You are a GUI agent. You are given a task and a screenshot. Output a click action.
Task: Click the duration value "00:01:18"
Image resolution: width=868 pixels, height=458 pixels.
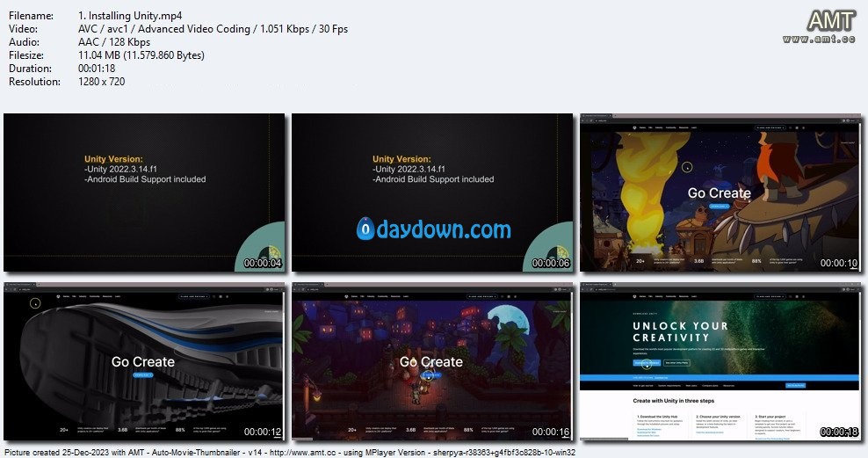[97, 69]
